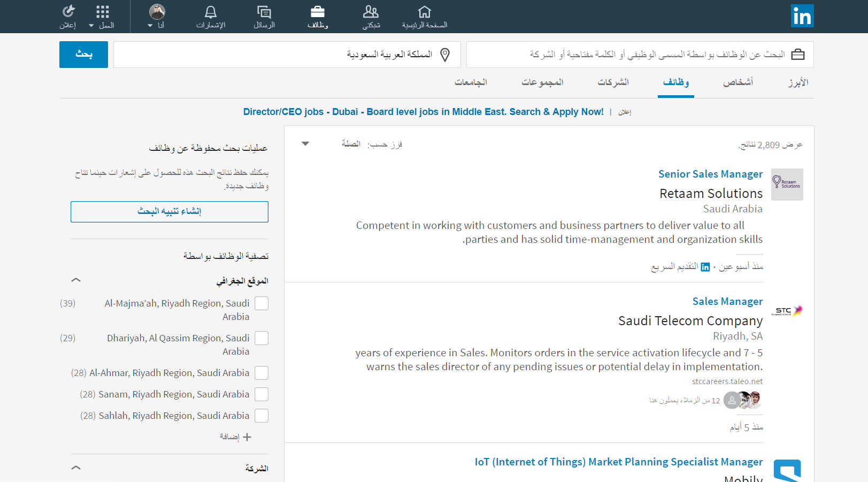
Task: Go to the home page icon
Action: [424, 12]
